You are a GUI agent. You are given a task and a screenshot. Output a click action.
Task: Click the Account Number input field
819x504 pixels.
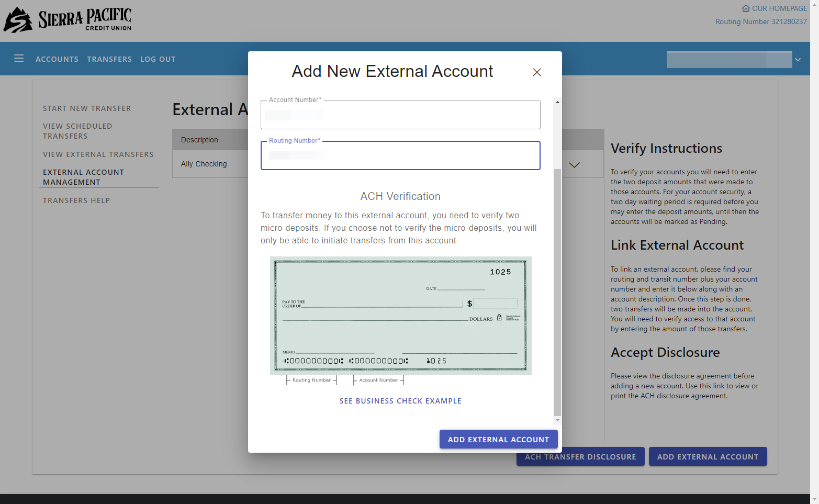click(400, 115)
